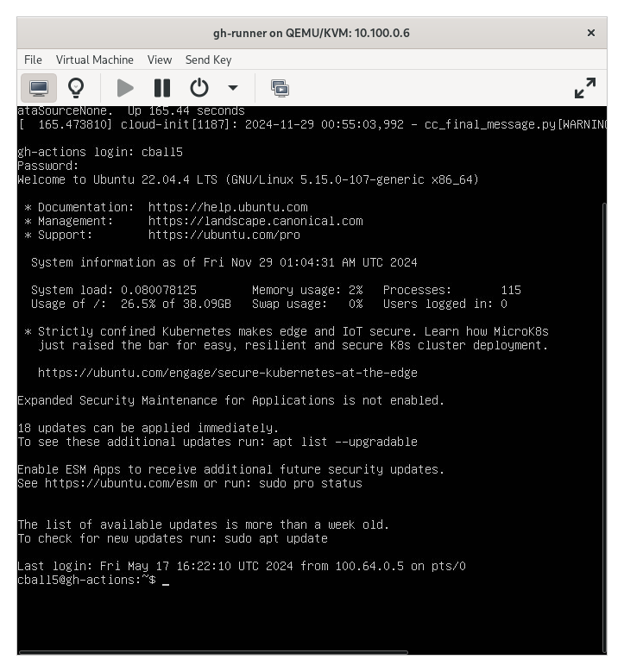
Task: Click the 'Enable ESM Apps' line
Action: 230,470
